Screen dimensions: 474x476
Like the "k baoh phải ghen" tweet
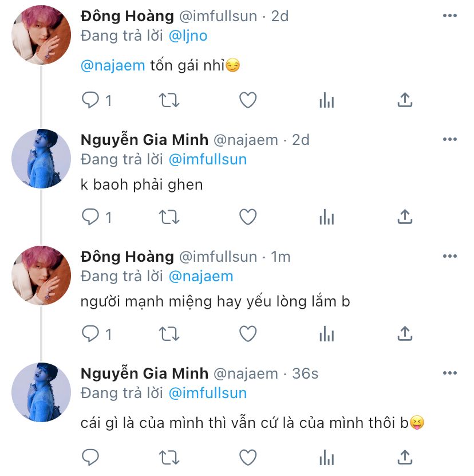(x=247, y=217)
